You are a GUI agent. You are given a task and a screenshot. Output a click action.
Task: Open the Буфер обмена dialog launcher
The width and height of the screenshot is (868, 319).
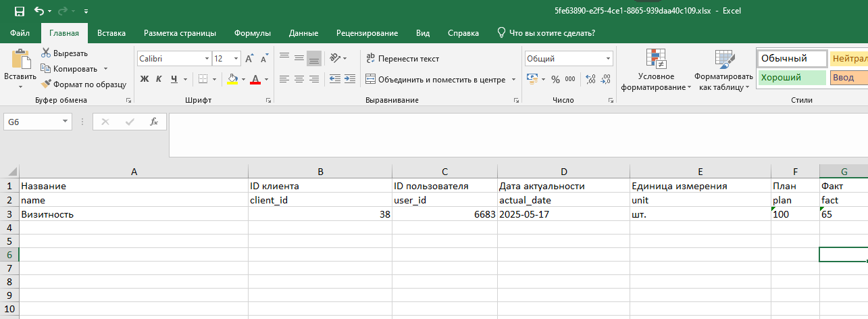tap(128, 100)
